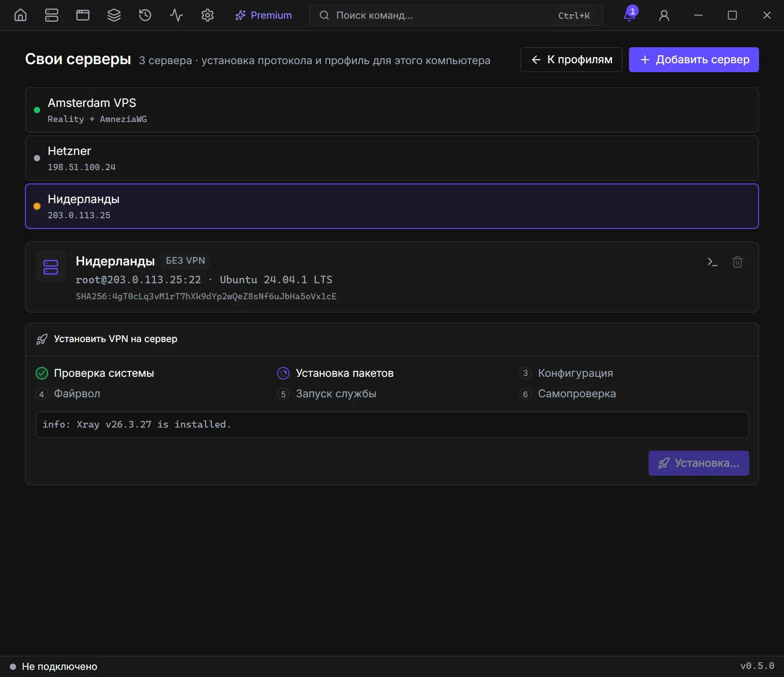Click the Проверка системы completed step
The image size is (784, 677).
pyautogui.click(x=95, y=373)
